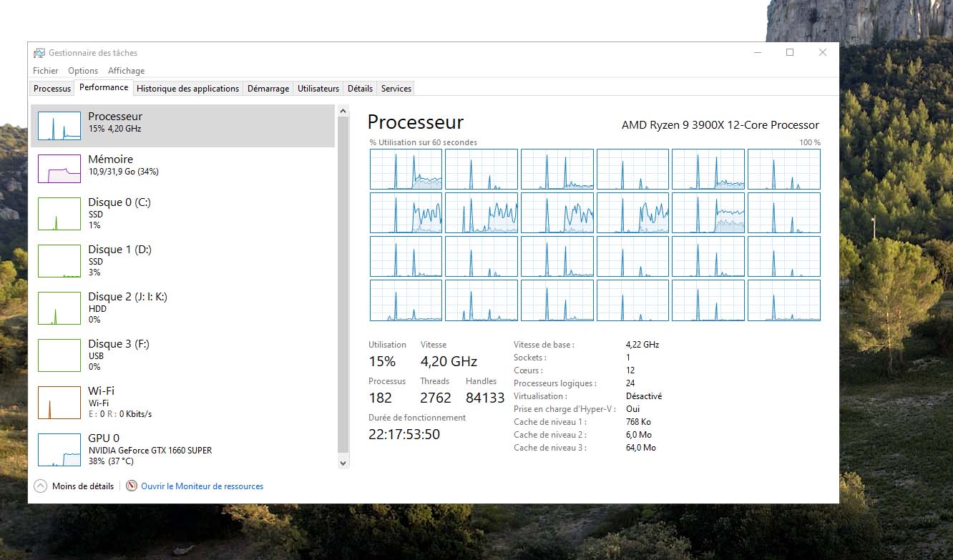Select the Processeur mini graph in sidebar
This screenshot has height=560, width=953.
pos(59,126)
